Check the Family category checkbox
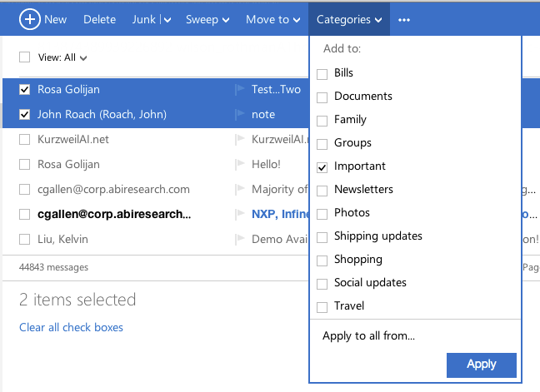This screenshot has height=392, width=540. 322,121
